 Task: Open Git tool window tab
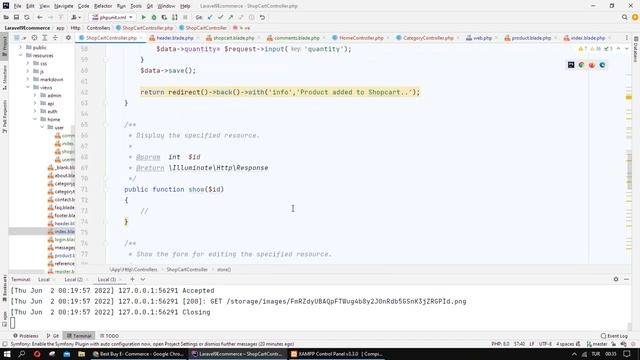click(x=53, y=336)
